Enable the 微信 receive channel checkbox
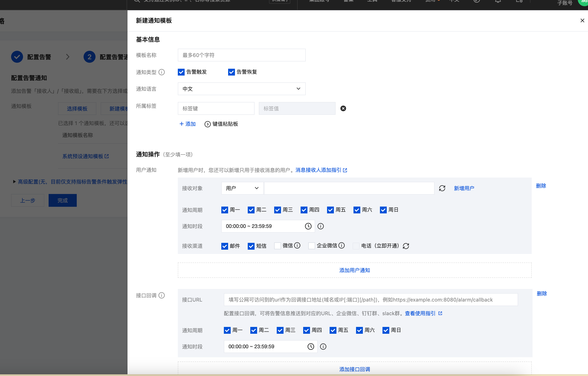 tap(277, 246)
